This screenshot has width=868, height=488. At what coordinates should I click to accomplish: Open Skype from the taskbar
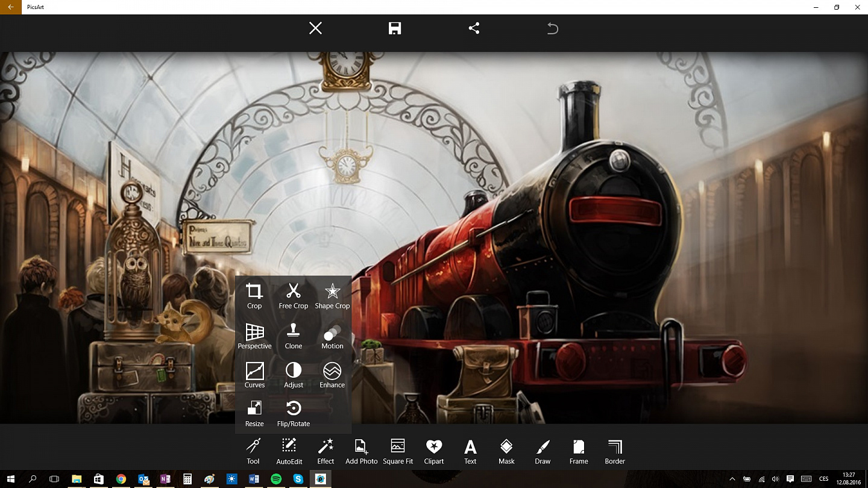(x=298, y=480)
